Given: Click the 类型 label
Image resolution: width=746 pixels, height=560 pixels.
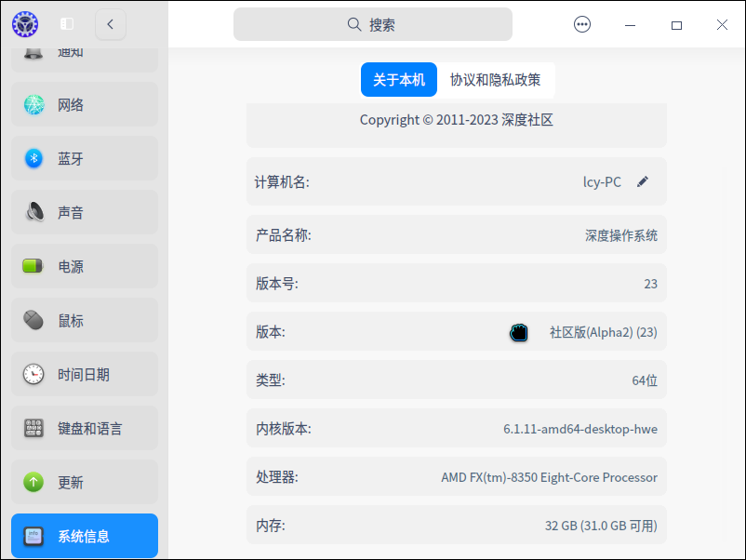Looking at the screenshot, I should (x=271, y=380).
